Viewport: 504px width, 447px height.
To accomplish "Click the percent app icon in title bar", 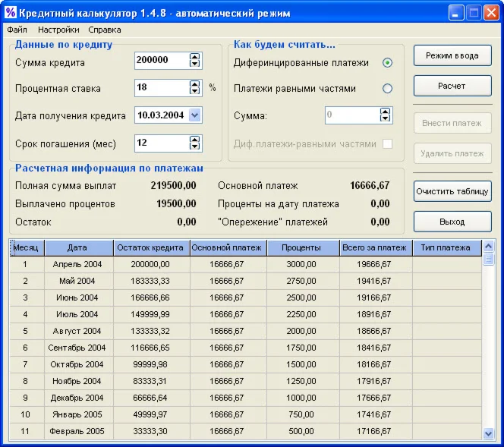I will tap(11, 13).
